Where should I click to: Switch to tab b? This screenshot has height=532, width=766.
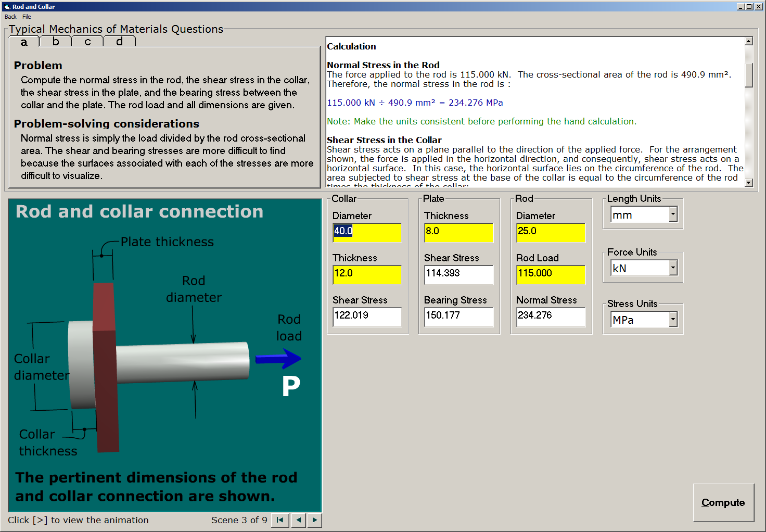click(x=55, y=41)
